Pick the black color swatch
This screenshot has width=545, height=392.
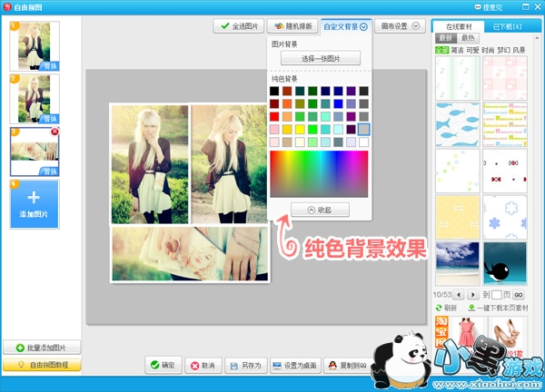click(x=274, y=91)
